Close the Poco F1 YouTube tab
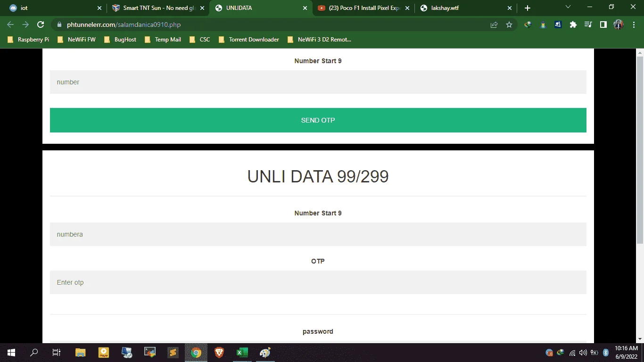 [407, 8]
